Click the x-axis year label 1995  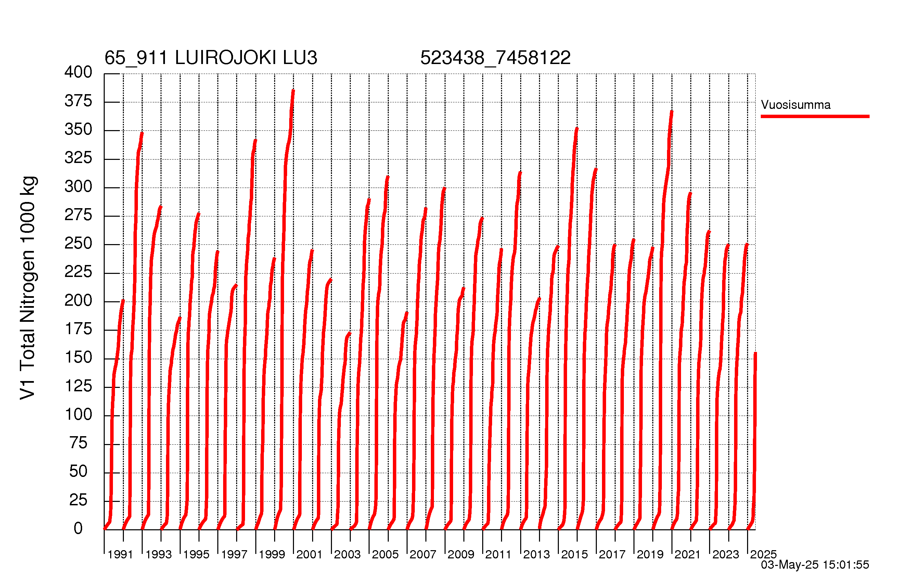[x=196, y=555]
